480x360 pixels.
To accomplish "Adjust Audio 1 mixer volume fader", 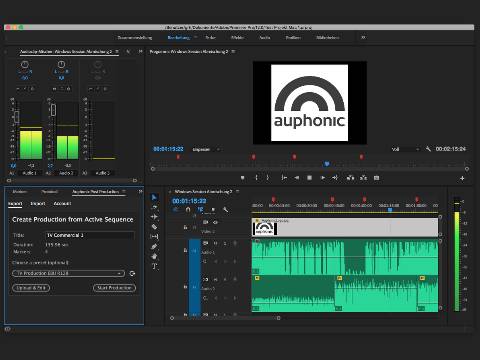I will pyautogui.click(x=17, y=117).
